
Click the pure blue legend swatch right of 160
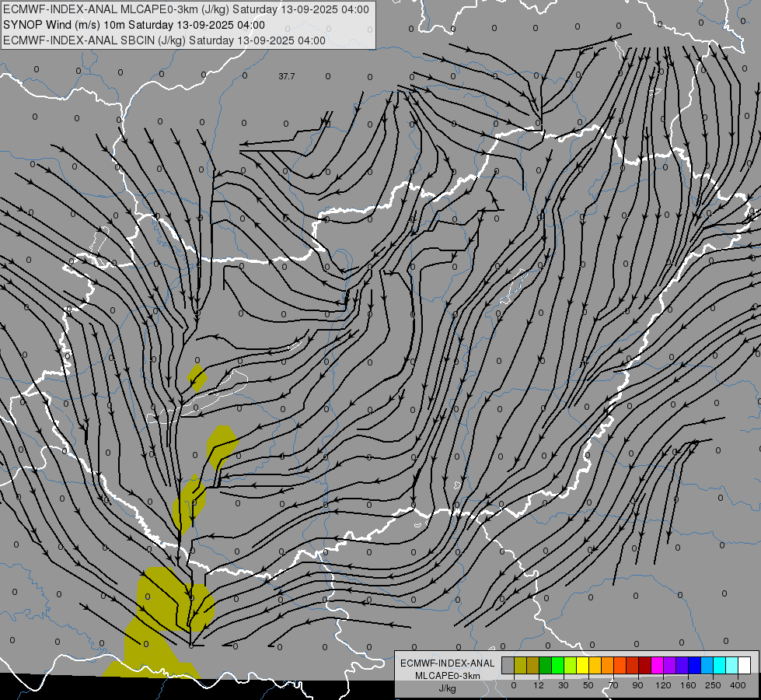tap(694, 665)
